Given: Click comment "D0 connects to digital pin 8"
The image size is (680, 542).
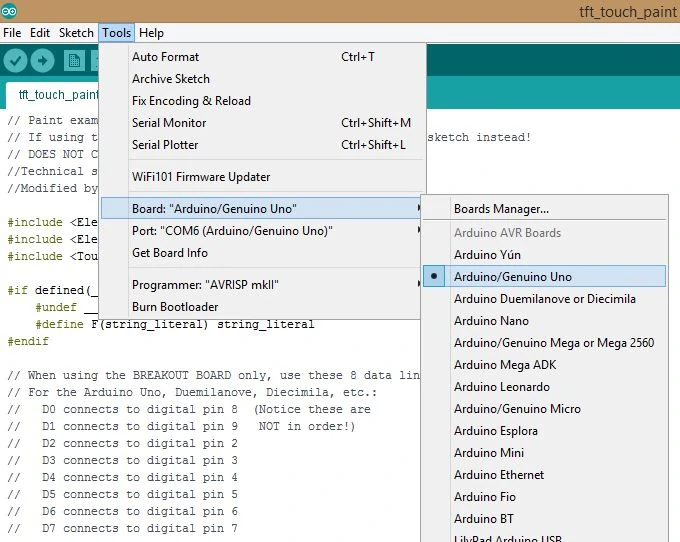Looking at the screenshot, I should pos(140,409).
